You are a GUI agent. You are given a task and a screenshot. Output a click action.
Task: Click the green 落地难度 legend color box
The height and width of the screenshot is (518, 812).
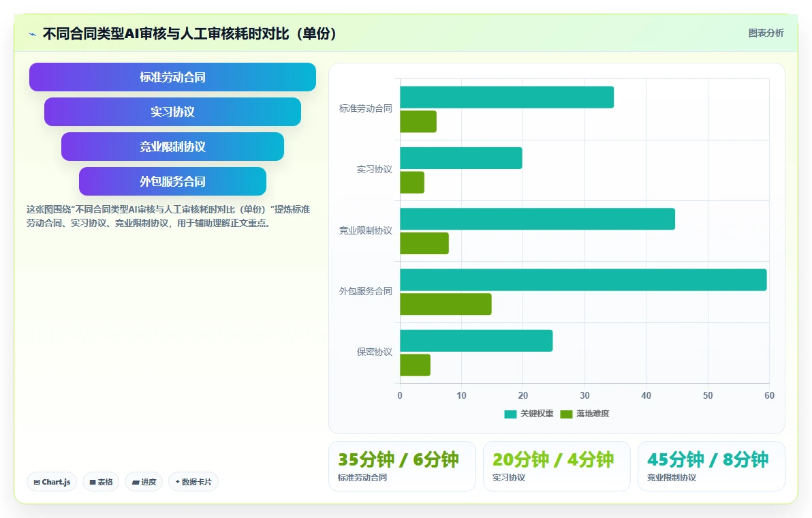click(567, 414)
